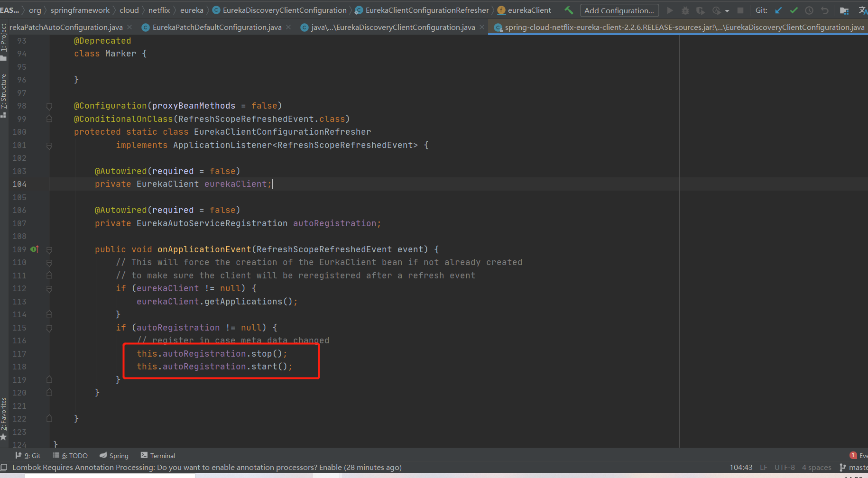Collapse the class declaration fold at line 101
Image resolution: width=868 pixels, height=478 pixels.
pyautogui.click(x=49, y=146)
